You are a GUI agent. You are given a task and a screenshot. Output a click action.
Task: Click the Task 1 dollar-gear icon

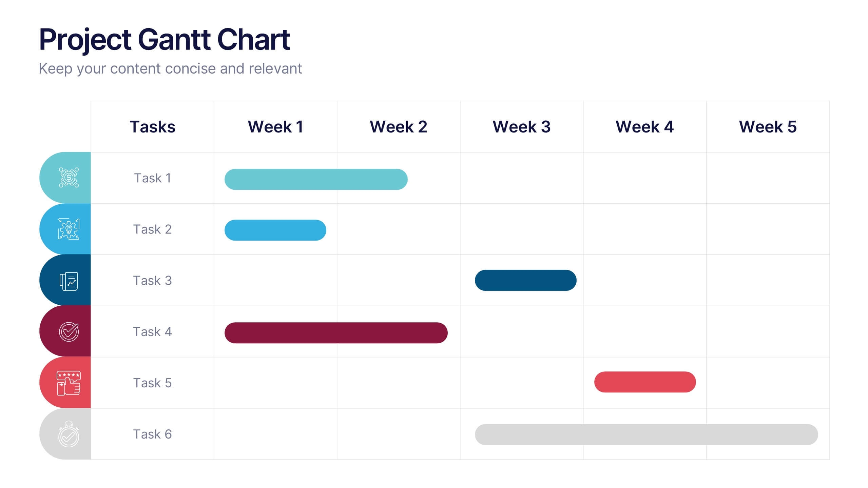(69, 178)
